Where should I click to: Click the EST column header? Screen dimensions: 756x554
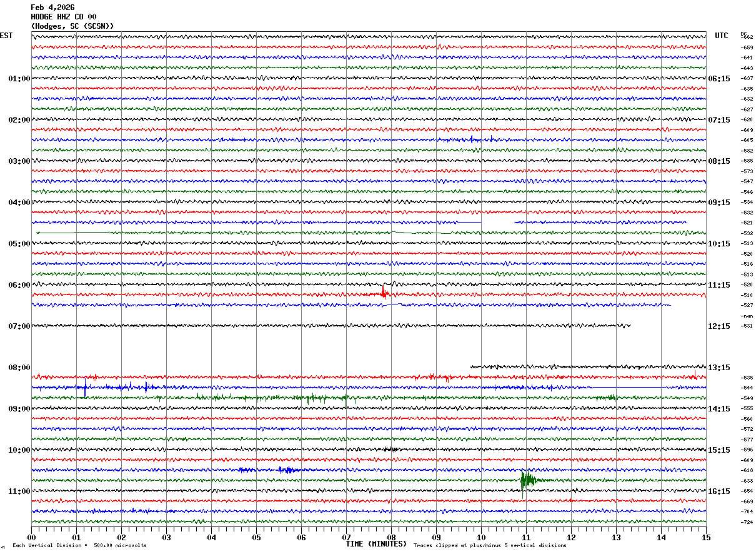pos(6,36)
